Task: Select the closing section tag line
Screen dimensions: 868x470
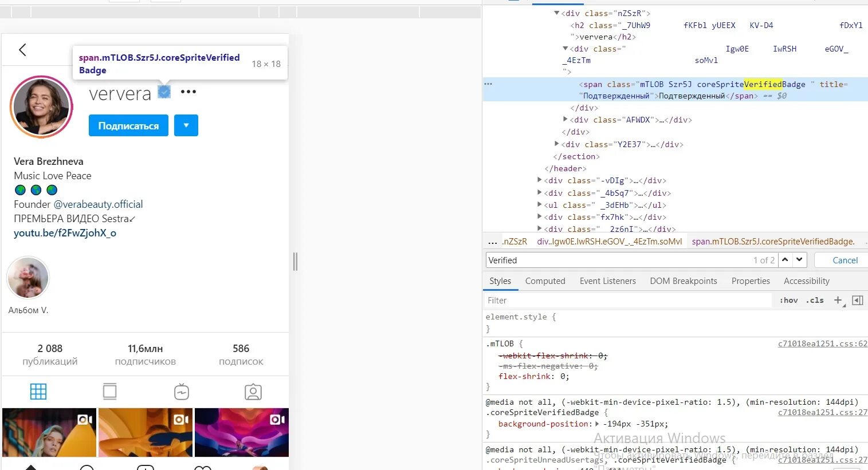Action: click(576, 156)
